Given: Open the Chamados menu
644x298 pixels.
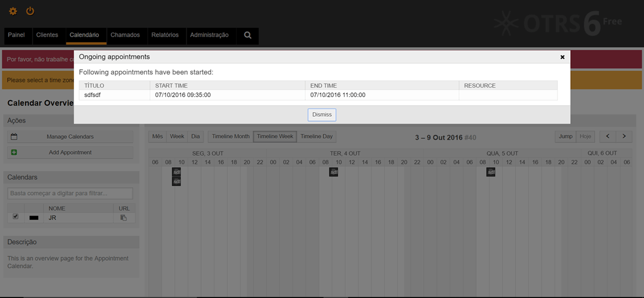Looking at the screenshot, I should 125,35.
